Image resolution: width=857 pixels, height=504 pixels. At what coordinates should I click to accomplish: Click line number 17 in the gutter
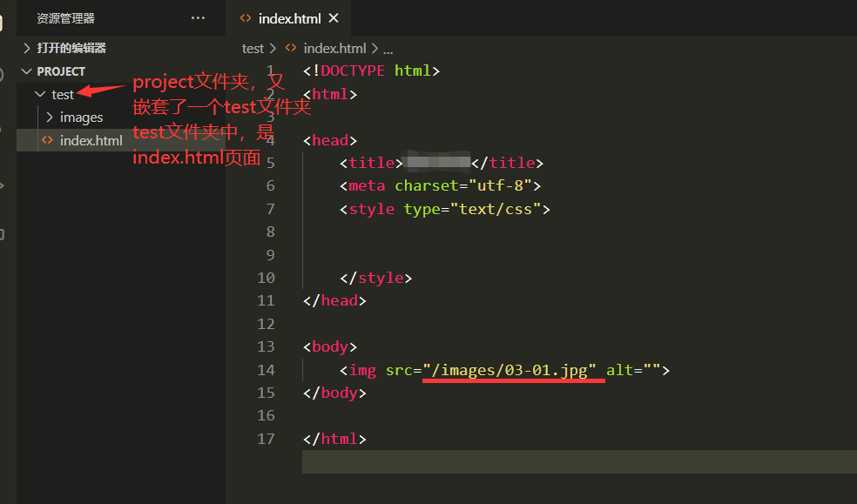point(266,439)
